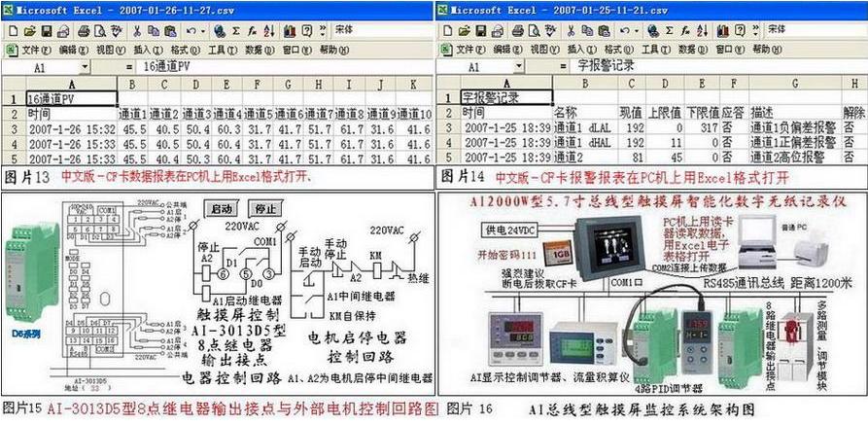Click 启动 button in relay control diagram
The width and height of the screenshot is (868, 424).
(224, 209)
